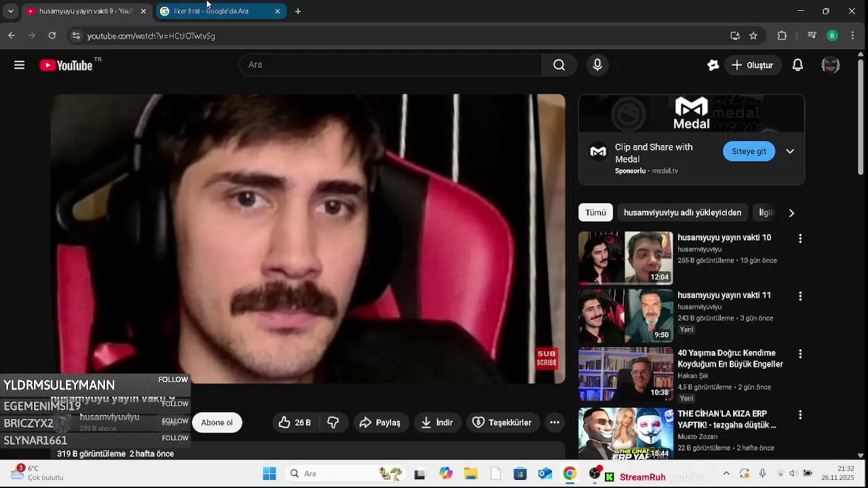The width and height of the screenshot is (868, 488).
Task: Open the YouTube notifications bell
Action: click(798, 65)
